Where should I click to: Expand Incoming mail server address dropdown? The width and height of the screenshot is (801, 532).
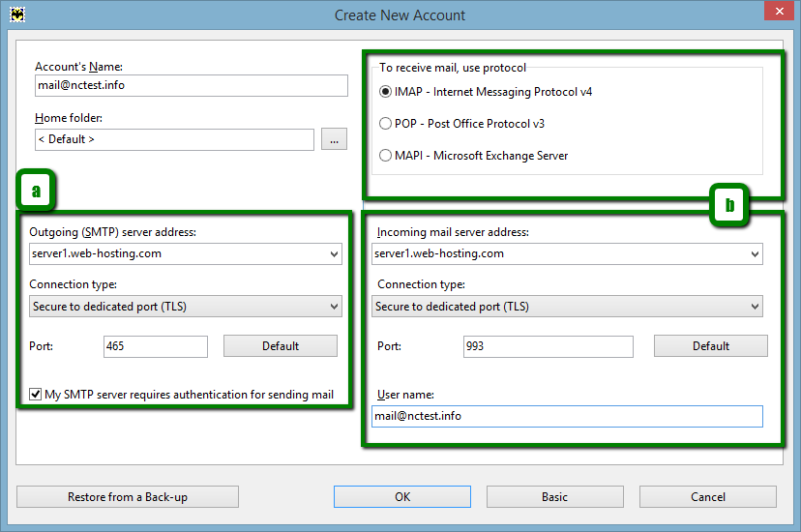point(755,253)
